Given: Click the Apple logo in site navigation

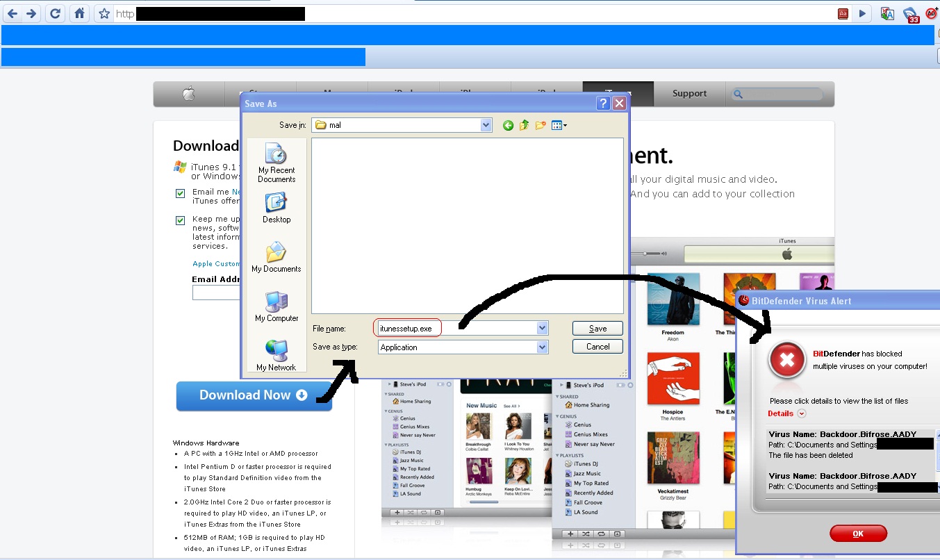Looking at the screenshot, I should [189, 94].
